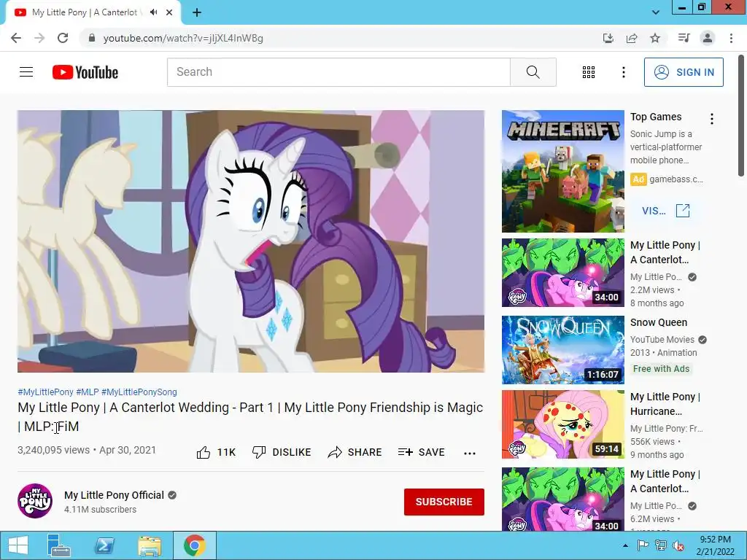Screen dimensions: 747x560
Task: Subscribe to My Little Pony Official
Action: (x=444, y=502)
